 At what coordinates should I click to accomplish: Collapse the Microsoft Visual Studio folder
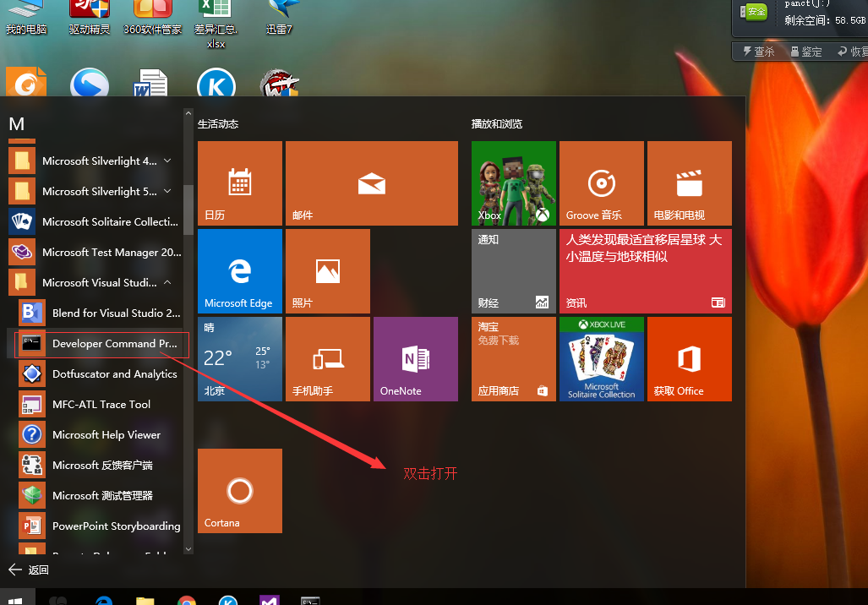pyautogui.click(x=96, y=283)
